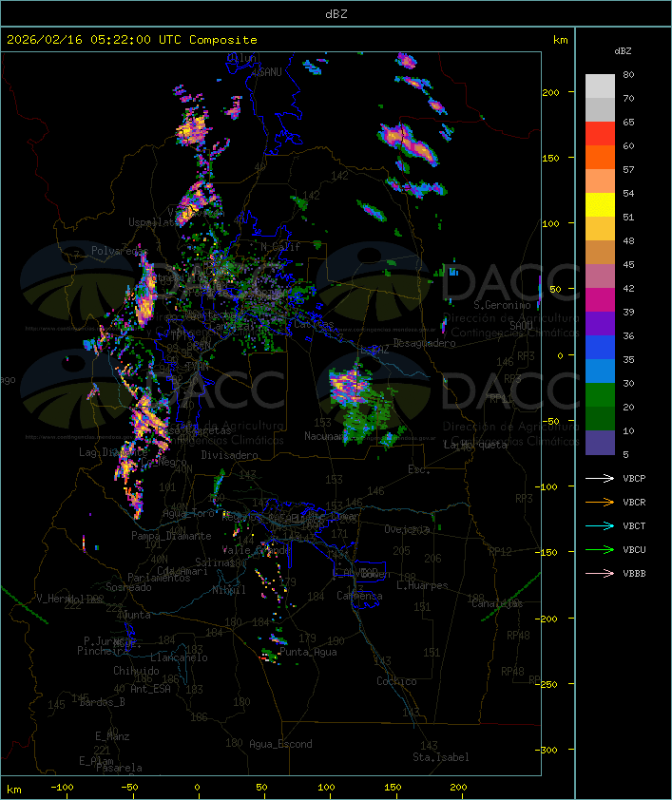
Task: Click the pink VBBB arrow icon
Action: coord(600,574)
